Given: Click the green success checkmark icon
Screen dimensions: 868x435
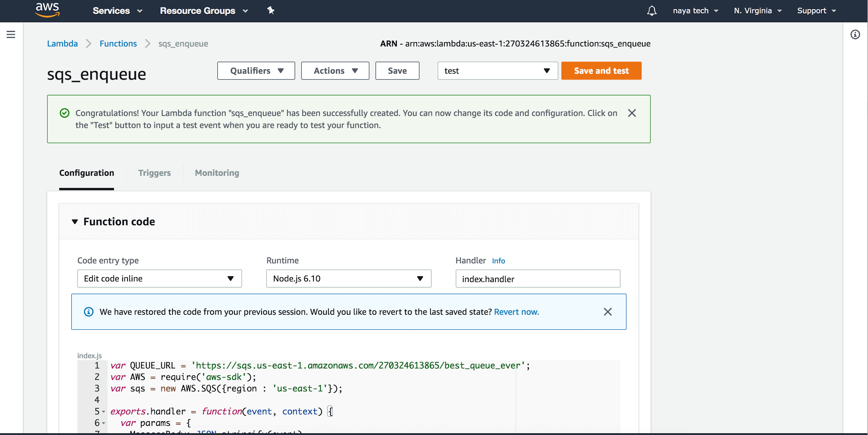Looking at the screenshot, I should tap(65, 113).
